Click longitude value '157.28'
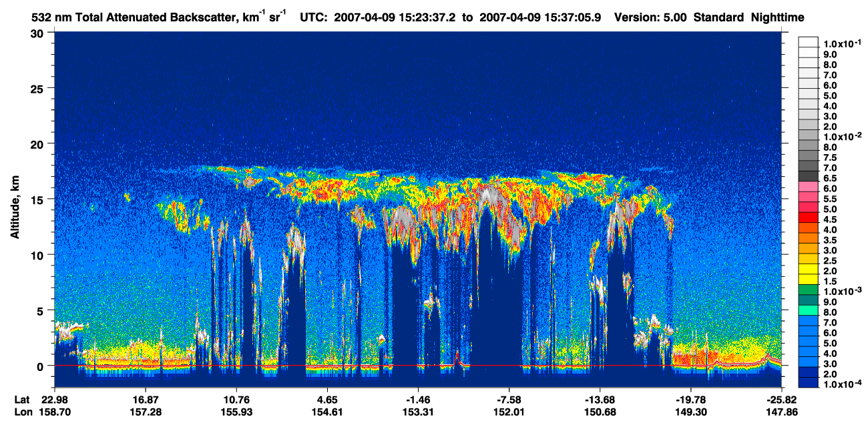This screenshot has width=868, height=445. pyautogui.click(x=146, y=412)
